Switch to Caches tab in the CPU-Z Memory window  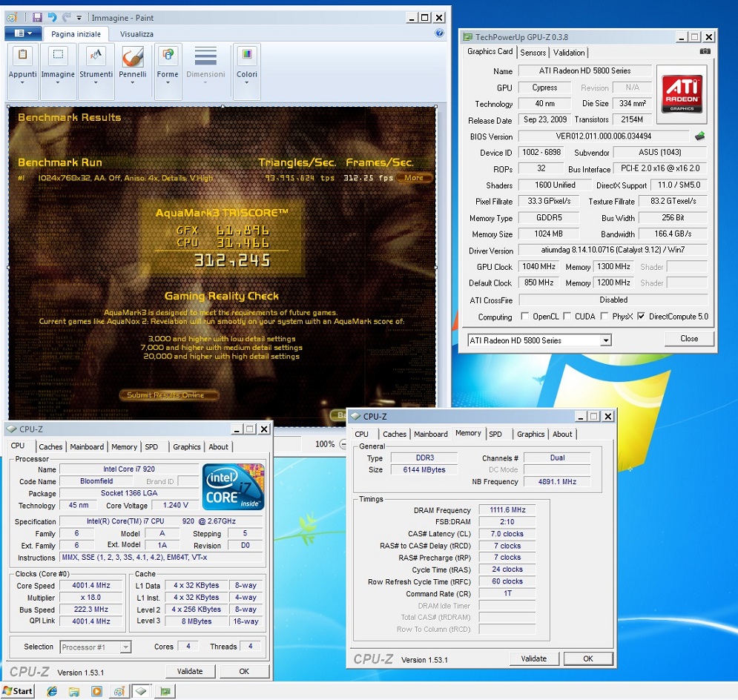pos(395,435)
